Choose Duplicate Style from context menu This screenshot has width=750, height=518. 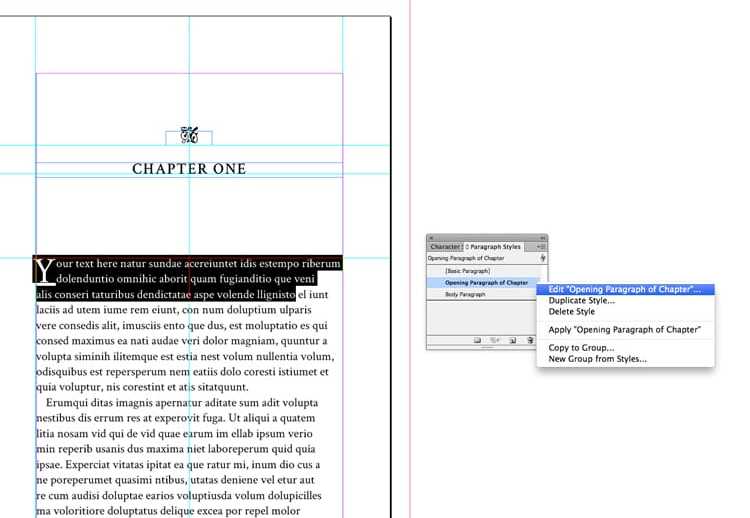[x=625, y=300]
